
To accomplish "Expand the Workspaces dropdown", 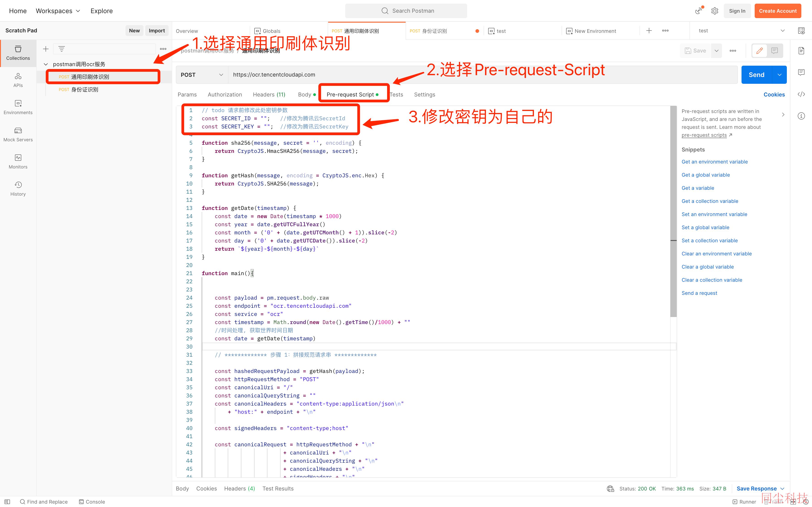I will click(x=58, y=11).
